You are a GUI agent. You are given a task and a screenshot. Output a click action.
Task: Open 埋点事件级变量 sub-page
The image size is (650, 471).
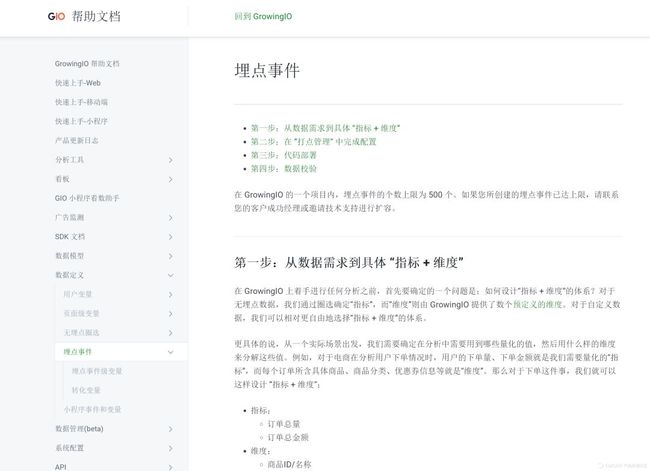pyautogui.click(x=97, y=371)
